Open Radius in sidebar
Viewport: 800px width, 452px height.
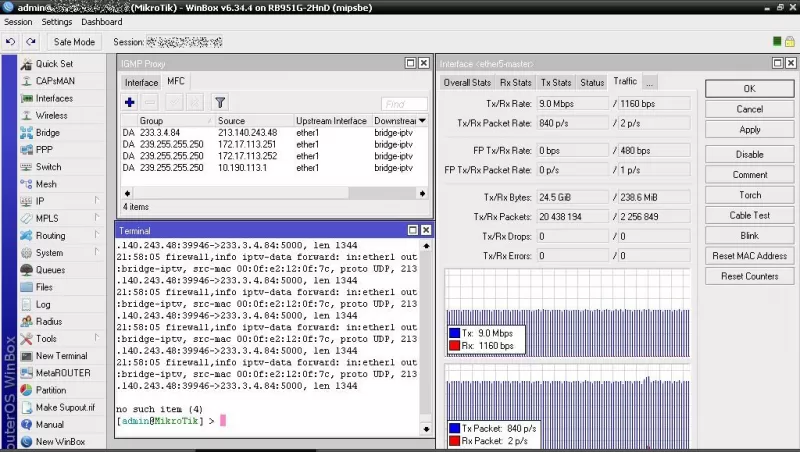pyautogui.click(x=48, y=321)
